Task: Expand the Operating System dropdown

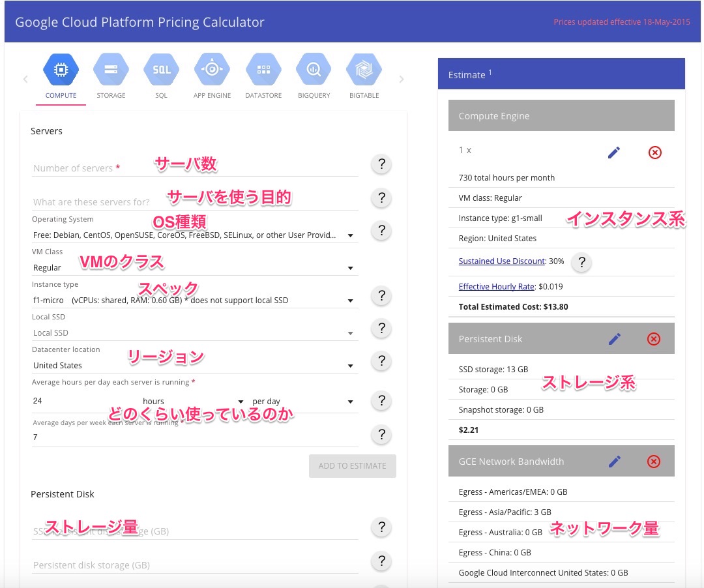Action: click(194, 235)
